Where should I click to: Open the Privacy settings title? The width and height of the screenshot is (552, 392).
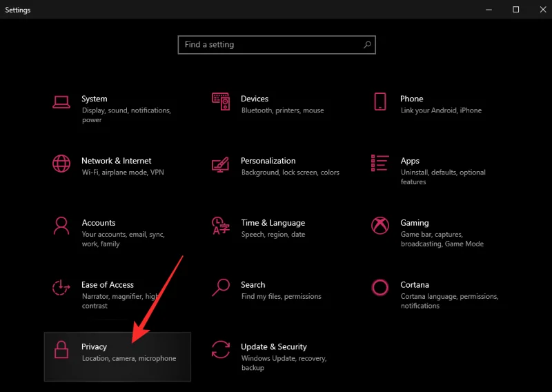(x=94, y=347)
